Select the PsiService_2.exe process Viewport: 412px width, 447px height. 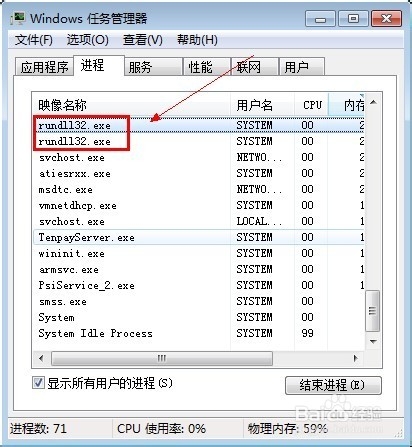pos(199,285)
